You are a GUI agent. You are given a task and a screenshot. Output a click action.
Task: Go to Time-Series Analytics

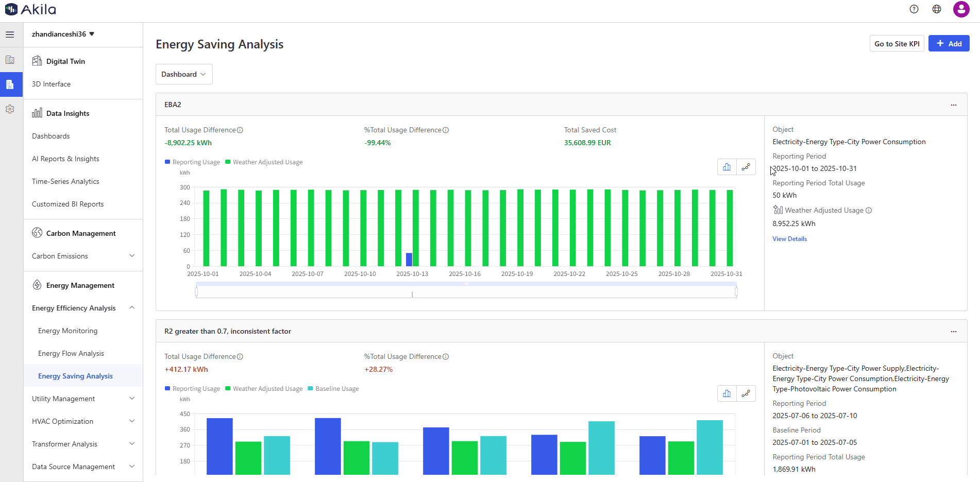point(65,181)
